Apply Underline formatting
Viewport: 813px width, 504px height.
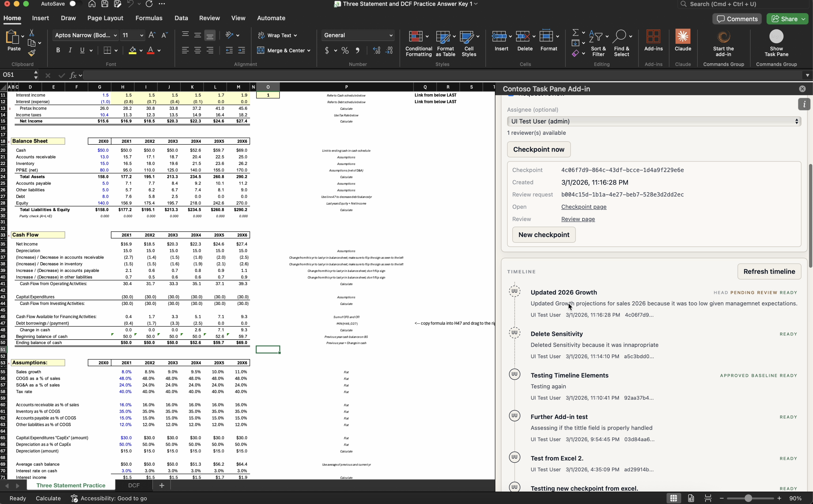coord(82,50)
